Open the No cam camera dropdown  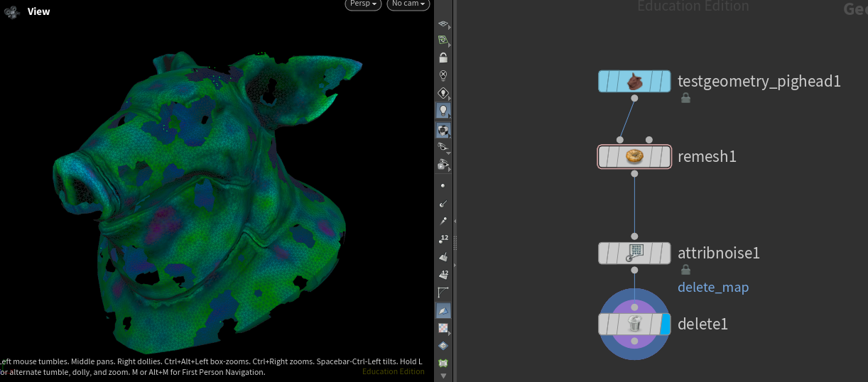pyautogui.click(x=409, y=4)
